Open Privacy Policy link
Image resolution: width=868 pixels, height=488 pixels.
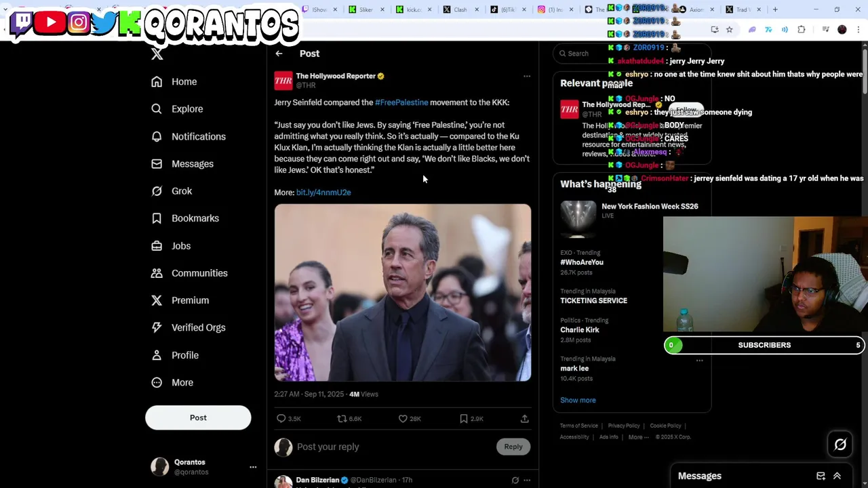pyautogui.click(x=624, y=426)
